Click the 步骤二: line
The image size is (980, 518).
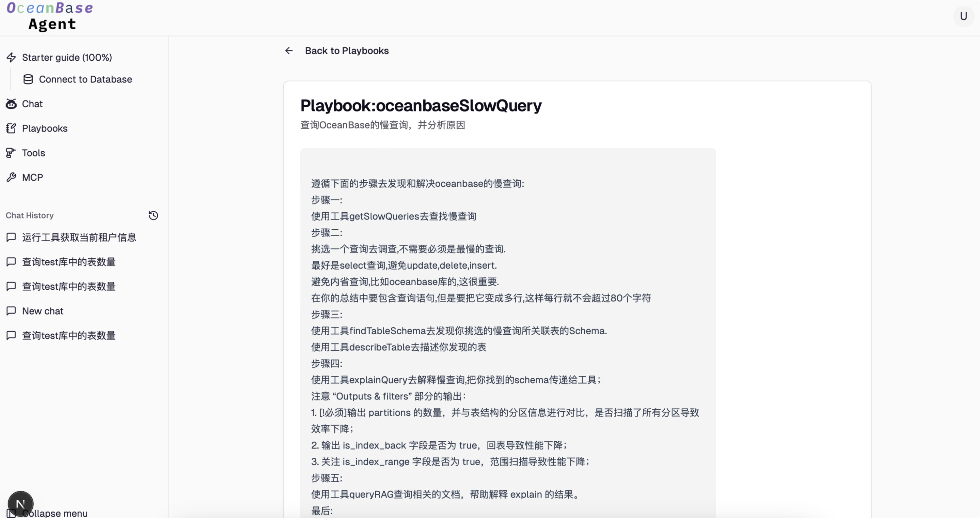pyautogui.click(x=327, y=232)
